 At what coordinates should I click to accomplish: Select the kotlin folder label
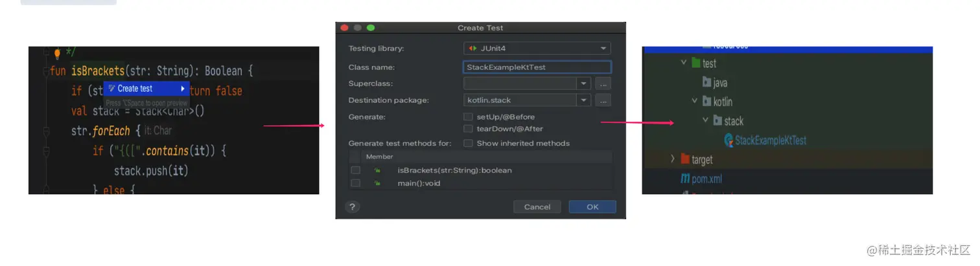(x=723, y=102)
